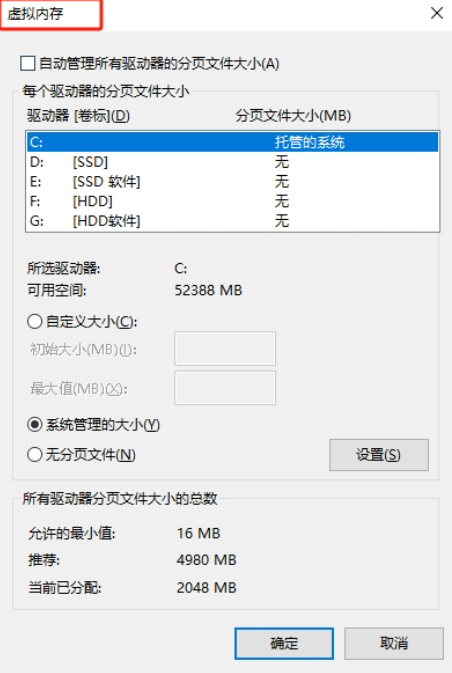Screen dimensions: 452x673
Task: Select drive D: [SSD] row
Action: pos(233,162)
